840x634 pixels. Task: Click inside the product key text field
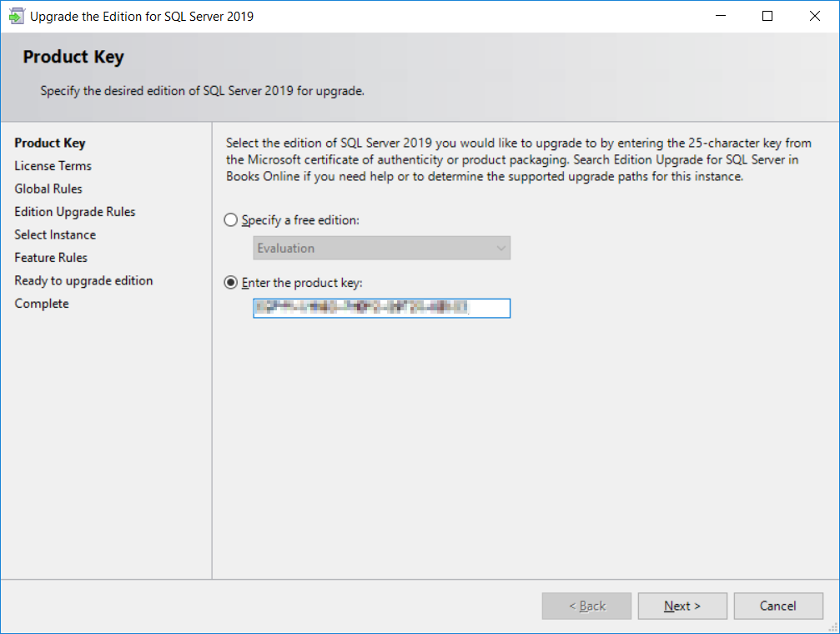coord(381,308)
